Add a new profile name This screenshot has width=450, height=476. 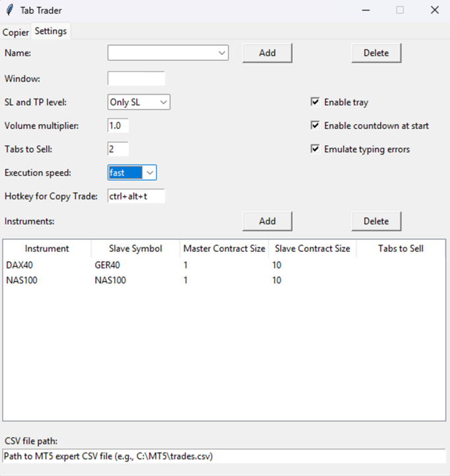(x=268, y=53)
